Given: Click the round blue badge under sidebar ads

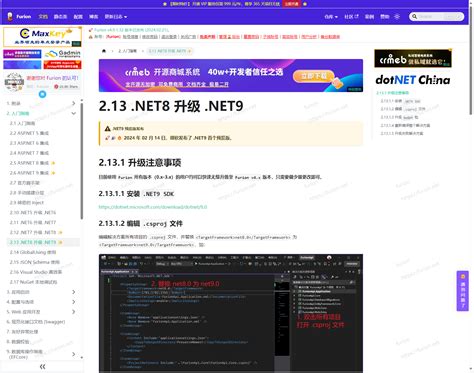Looking at the screenshot, I should click(x=42, y=94).
